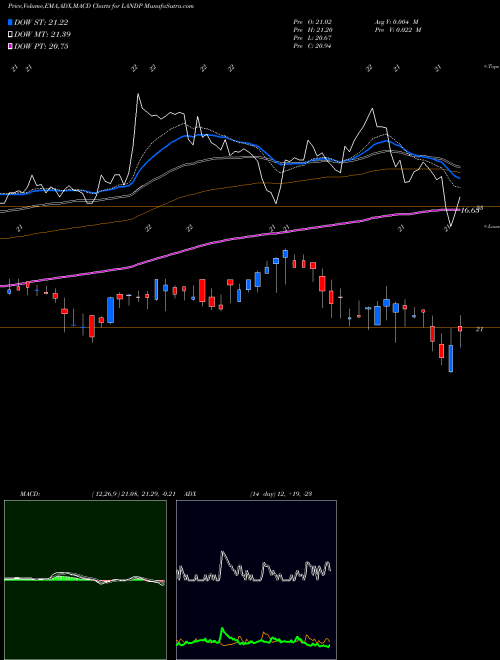Click the 'Pre H: 21.20' value
Screen dimensions: 500x660
click(312, 30)
